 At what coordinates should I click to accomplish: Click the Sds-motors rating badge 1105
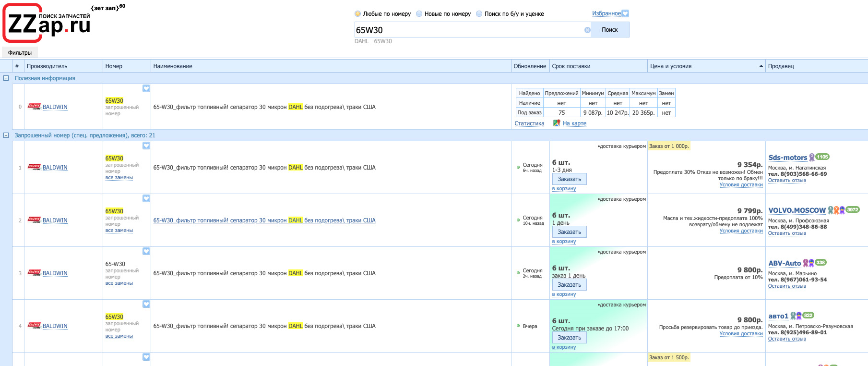[x=822, y=157]
